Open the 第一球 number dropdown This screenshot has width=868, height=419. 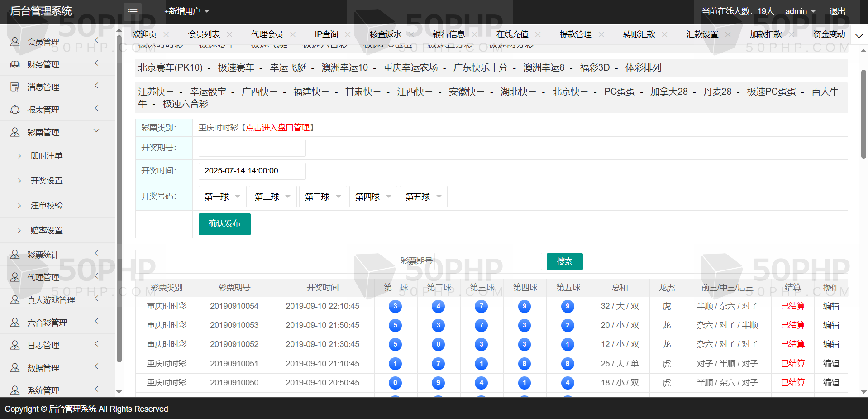pyautogui.click(x=222, y=197)
